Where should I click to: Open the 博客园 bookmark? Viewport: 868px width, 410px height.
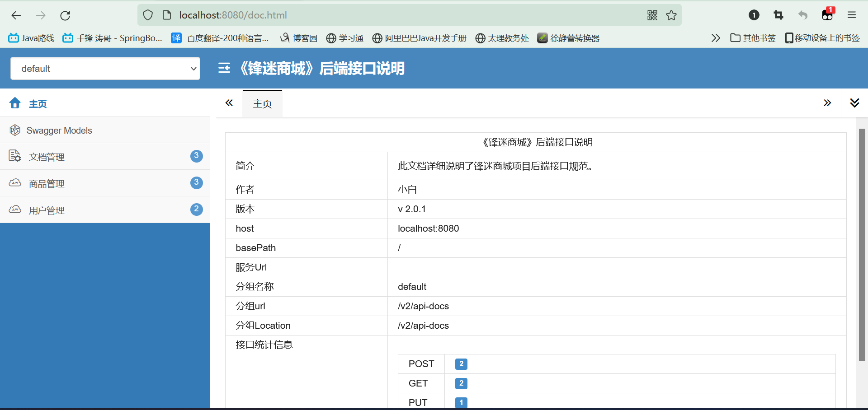[x=299, y=38]
